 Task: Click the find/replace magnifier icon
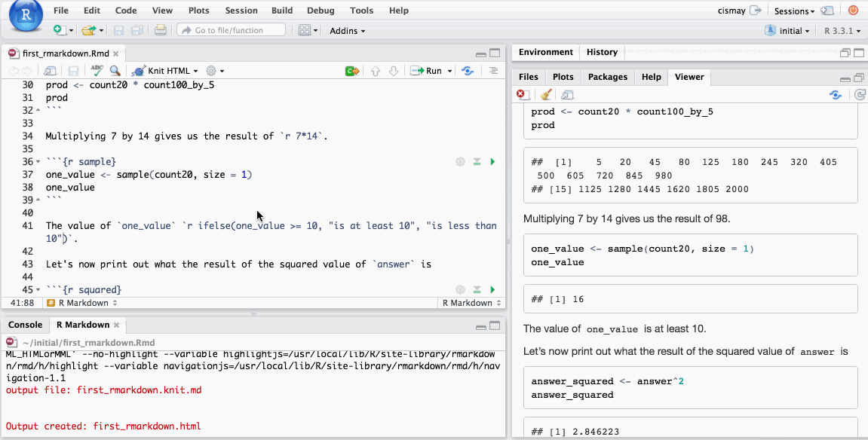[115, 71]
